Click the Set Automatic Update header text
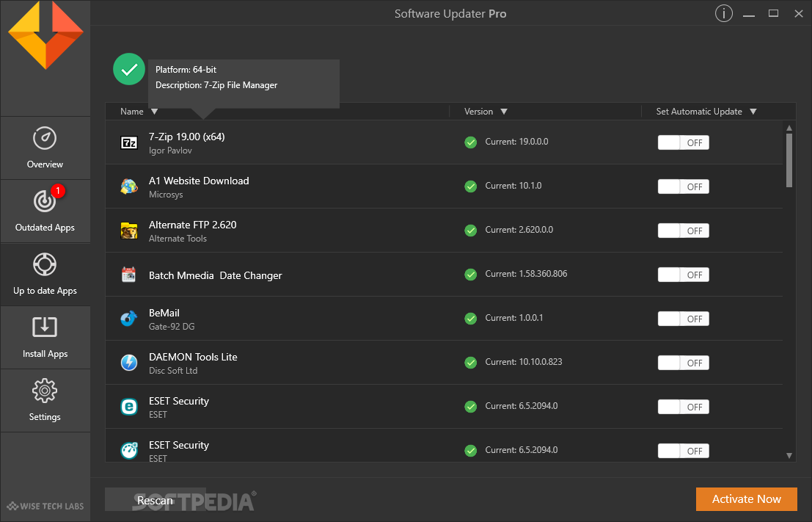The image size is (812, 522). 699,112
